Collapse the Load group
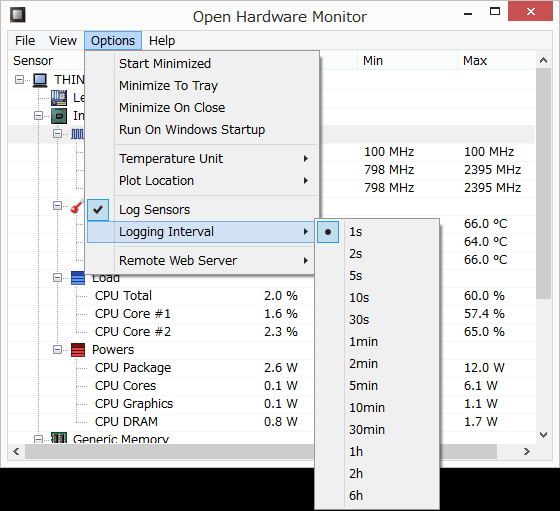 58,277
